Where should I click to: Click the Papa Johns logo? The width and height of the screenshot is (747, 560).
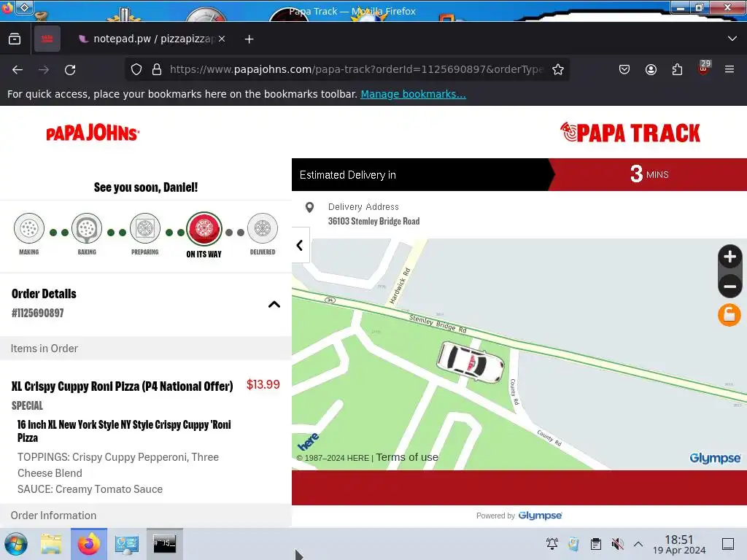[93, 133]
